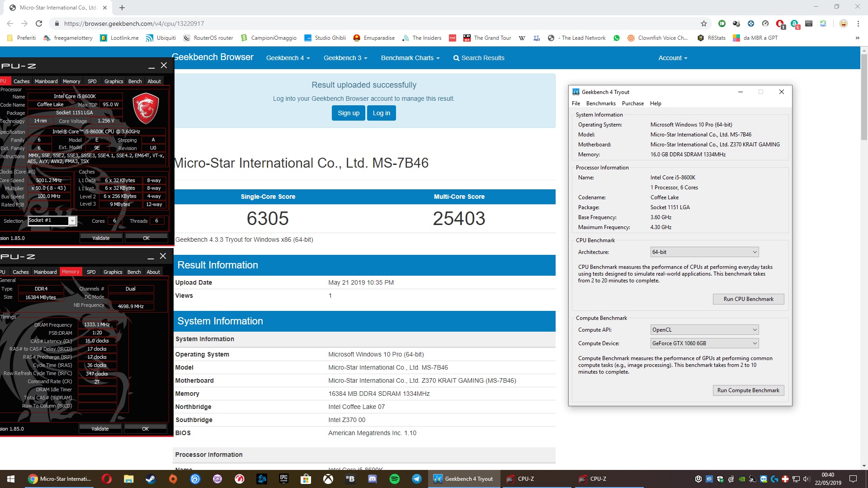Open the Speedtest extension icon
This screenshot has width=868, height=488.
point(765,23)
